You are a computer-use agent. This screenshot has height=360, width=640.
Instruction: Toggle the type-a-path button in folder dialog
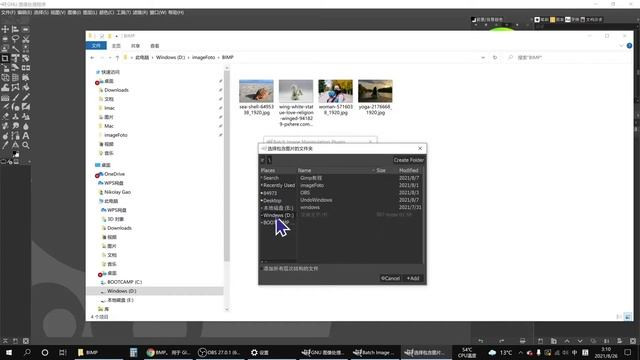262,160
